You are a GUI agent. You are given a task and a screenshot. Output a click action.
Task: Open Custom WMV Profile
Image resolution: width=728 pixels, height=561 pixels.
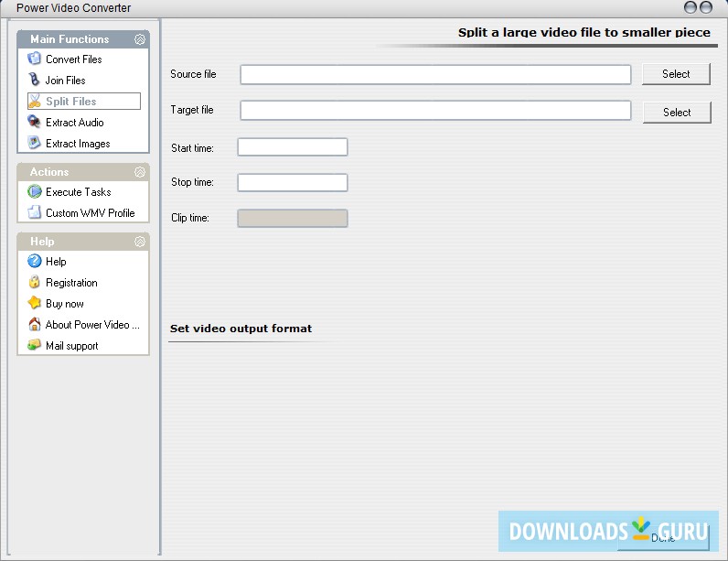pyautogui.click(x=91, y=212)
